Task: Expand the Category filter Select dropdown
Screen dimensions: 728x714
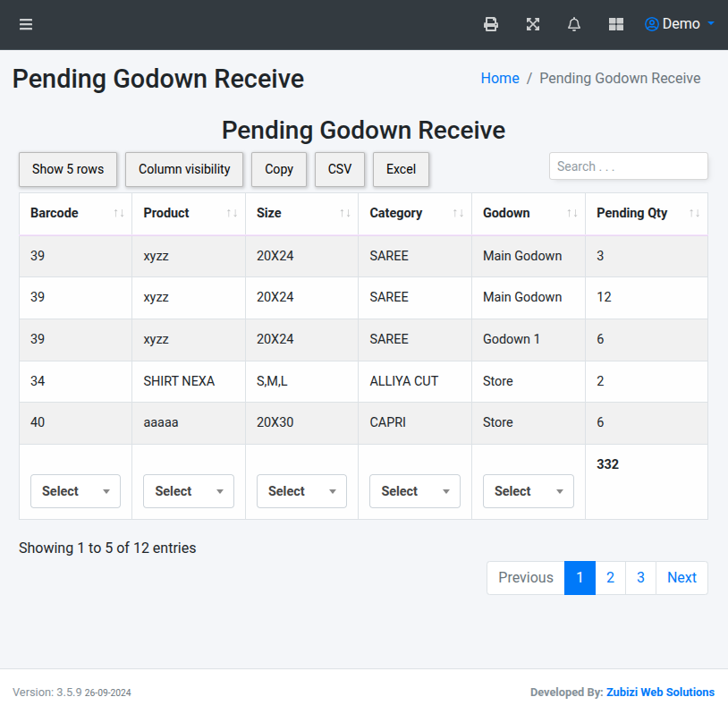Action: click(414, 491)
